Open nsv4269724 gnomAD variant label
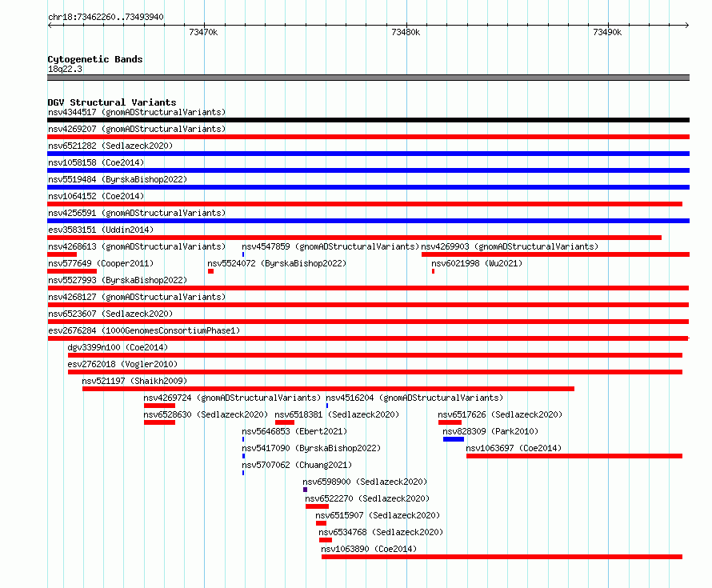The height and width of the screenshot is (588, 712). (232, 398)
